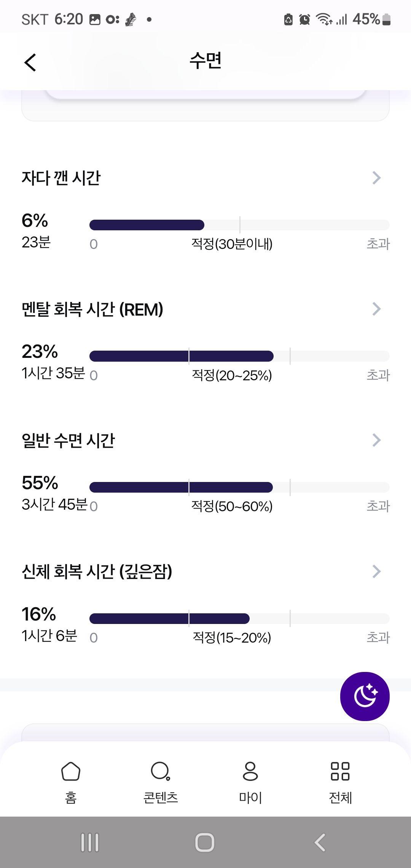Tap the 23% REM progress bar
The width and height of the screenshot is (411, 868).
click(x=239, y=356)
